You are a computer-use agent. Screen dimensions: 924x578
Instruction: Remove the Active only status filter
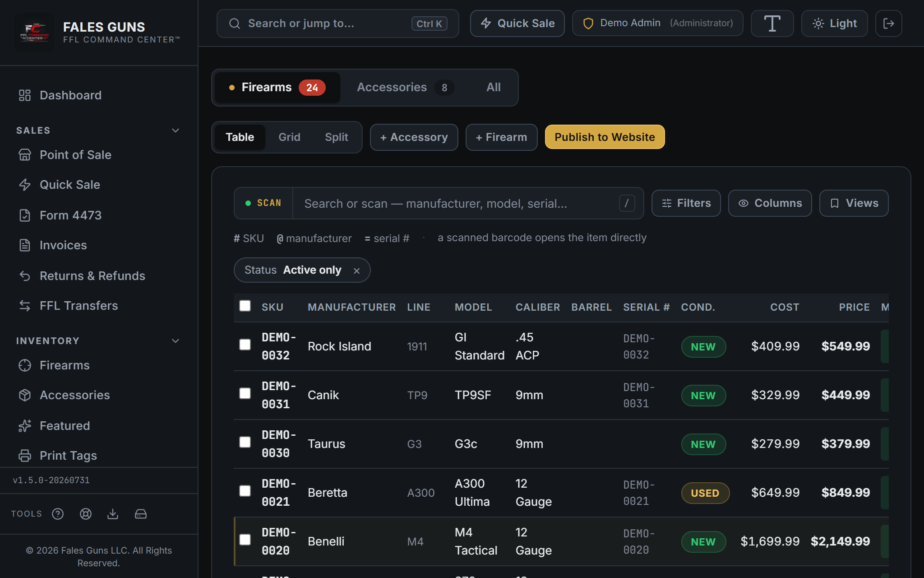[356, 270]
